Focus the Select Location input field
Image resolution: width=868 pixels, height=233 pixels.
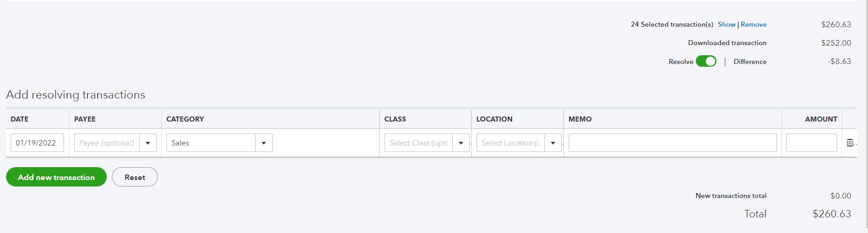pyautogui.click(x=511, y=143)
